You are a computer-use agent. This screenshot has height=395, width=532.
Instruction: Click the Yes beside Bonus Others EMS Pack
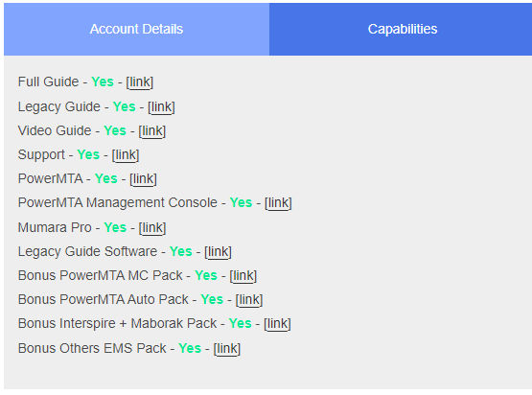(190, 348)
